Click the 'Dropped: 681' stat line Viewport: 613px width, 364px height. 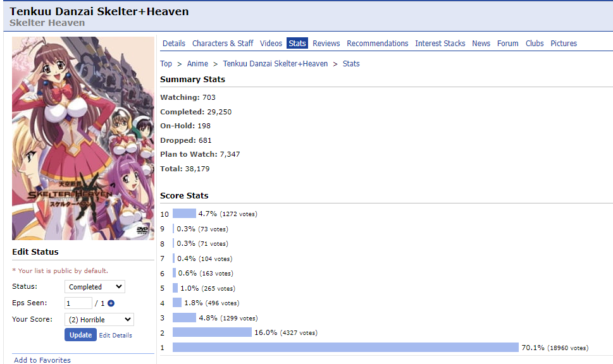click(186, 140)
